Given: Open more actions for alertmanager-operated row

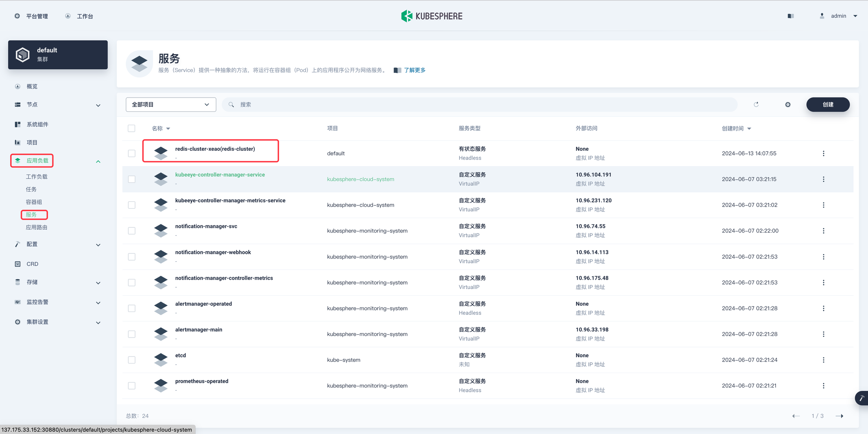Looking at the screenshot, I should tap(824, 308).
